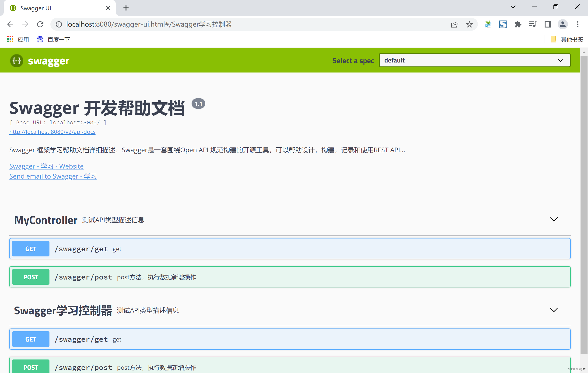The width and height of the screenshot is (588, 373).
Task: Collapse the MyController section
Action: [553, 219]
